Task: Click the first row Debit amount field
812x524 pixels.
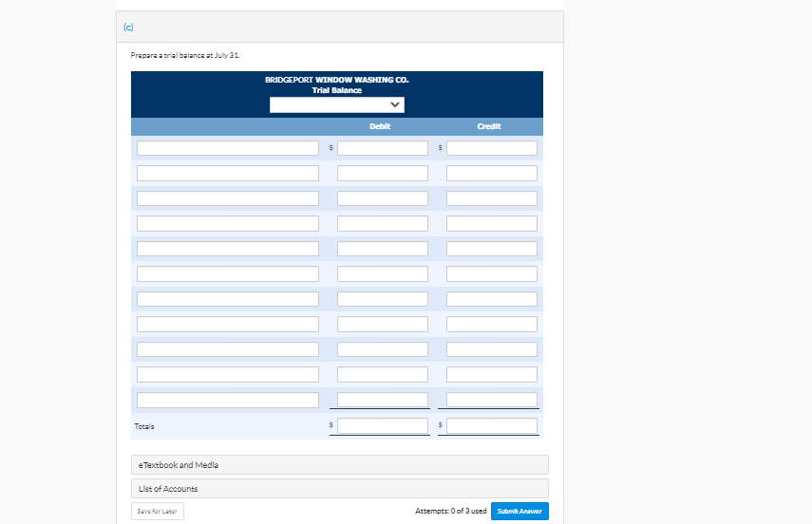Action: [x=383, y=148]
